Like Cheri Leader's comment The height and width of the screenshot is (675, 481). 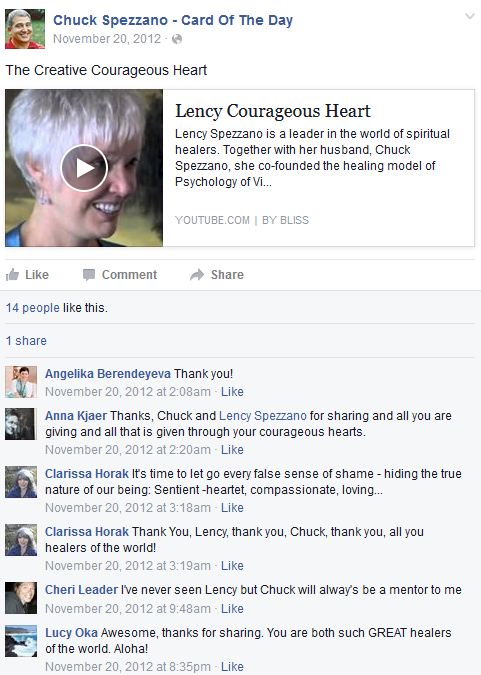click(232, 609)
